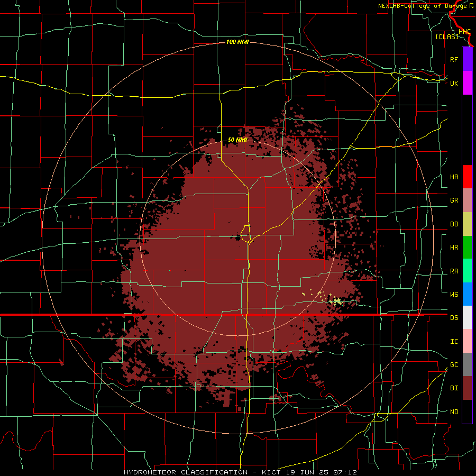Click the GR legend label
The height and width of the screenshot is (476, 476).
pyautogui.click(x=454, y=200)
